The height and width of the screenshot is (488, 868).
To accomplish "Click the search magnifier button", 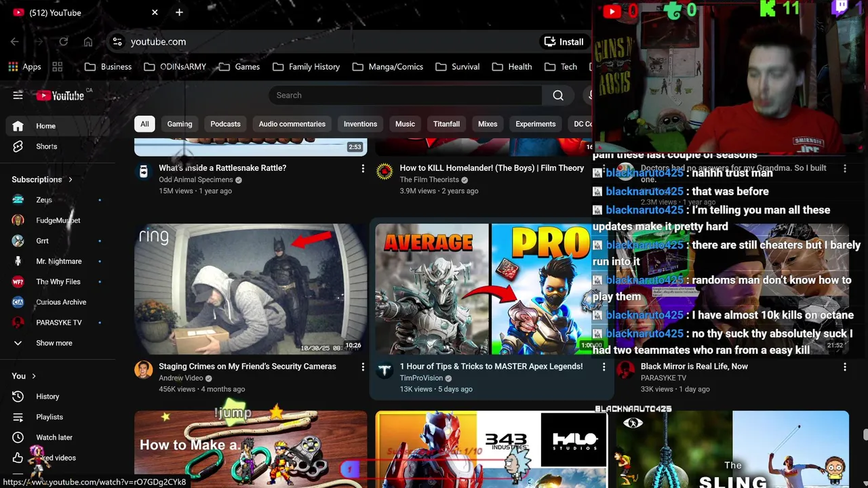I will coord(558,96).
